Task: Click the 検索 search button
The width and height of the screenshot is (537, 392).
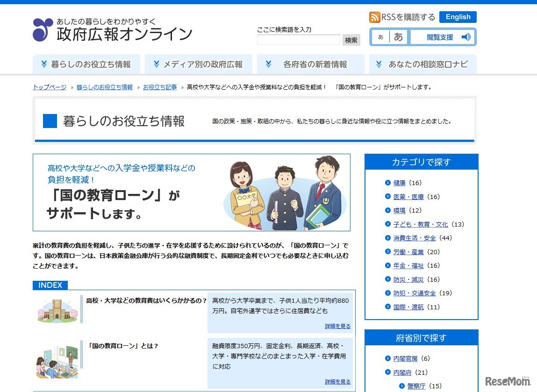Action: pos(351,40)
